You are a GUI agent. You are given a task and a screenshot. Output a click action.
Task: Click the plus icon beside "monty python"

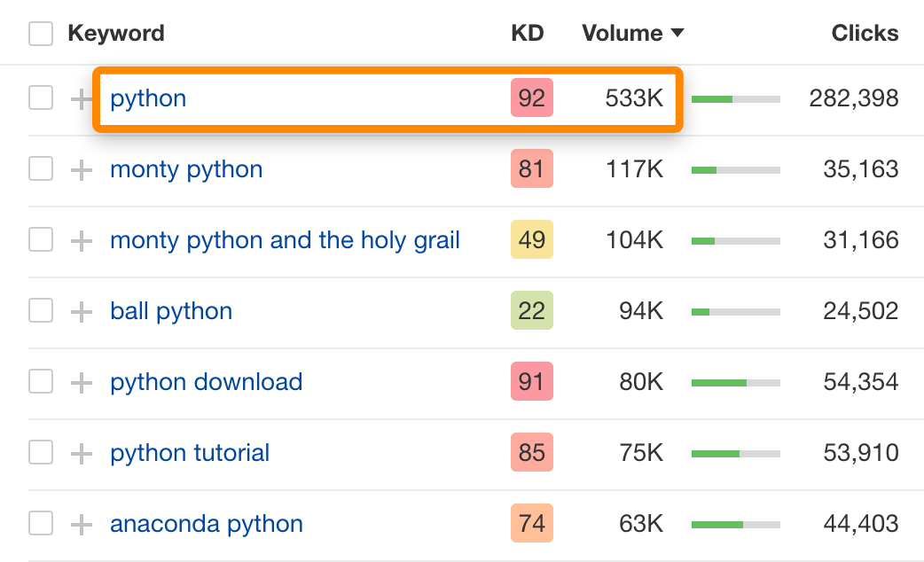[81, 168]
